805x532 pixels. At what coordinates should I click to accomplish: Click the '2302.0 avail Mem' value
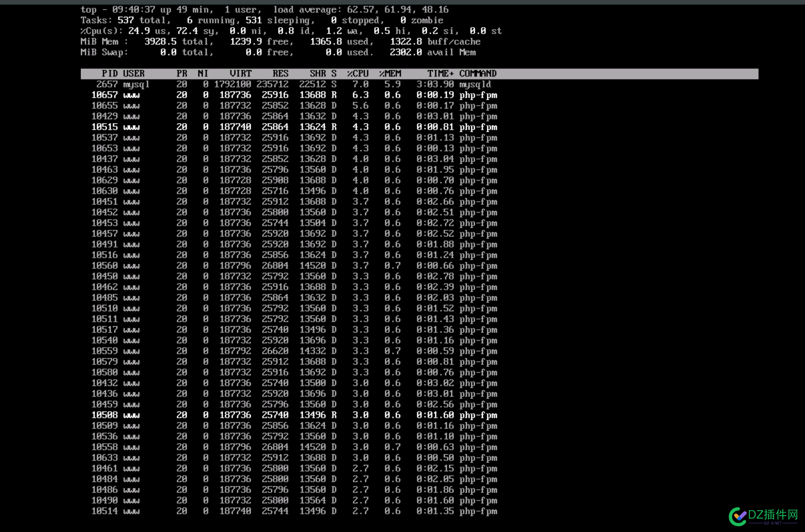tap(433, 52)
